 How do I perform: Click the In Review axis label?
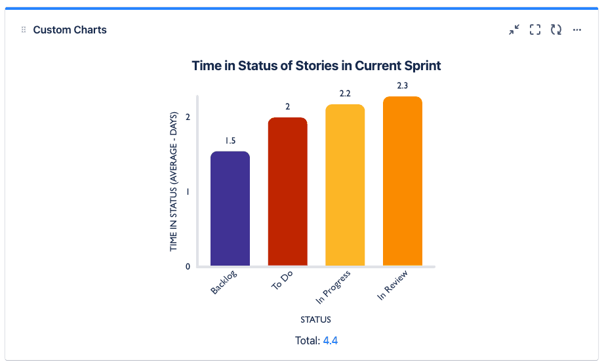pos(393,285)
